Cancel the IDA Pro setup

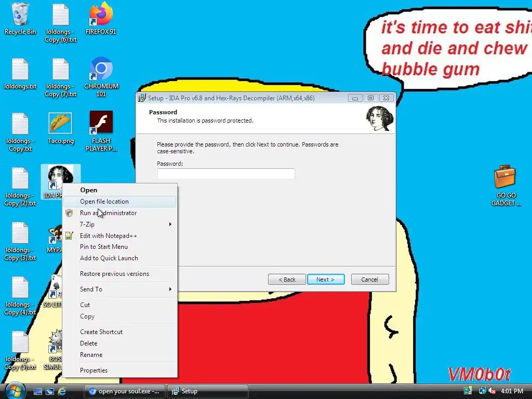[370, 280]
